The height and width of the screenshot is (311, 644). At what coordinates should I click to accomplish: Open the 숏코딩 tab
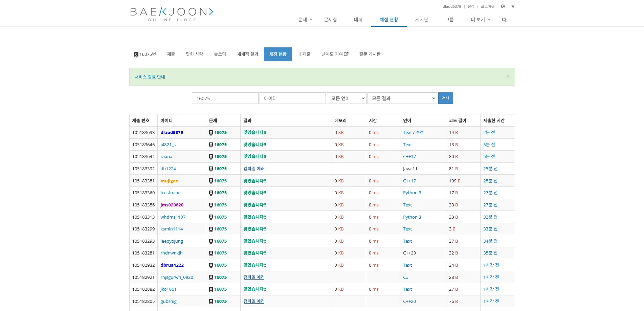220,54
